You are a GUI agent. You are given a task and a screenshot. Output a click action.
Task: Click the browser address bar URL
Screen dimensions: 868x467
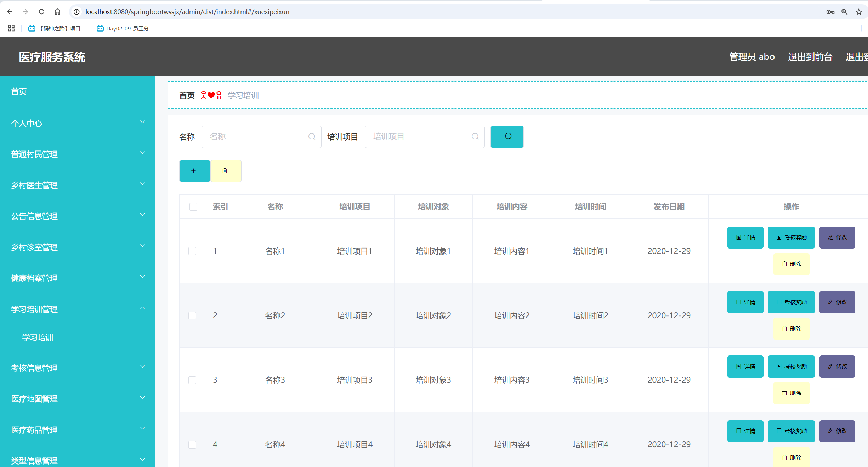[187, 12]
